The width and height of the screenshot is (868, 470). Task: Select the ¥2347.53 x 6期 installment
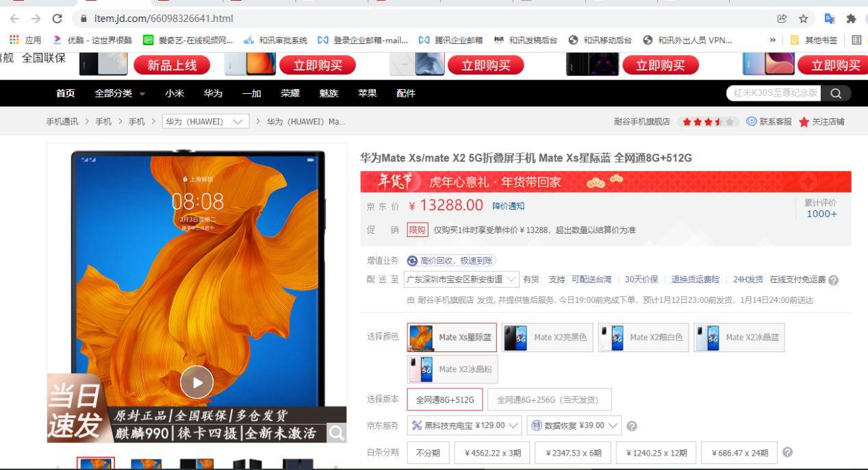[574, 453]
